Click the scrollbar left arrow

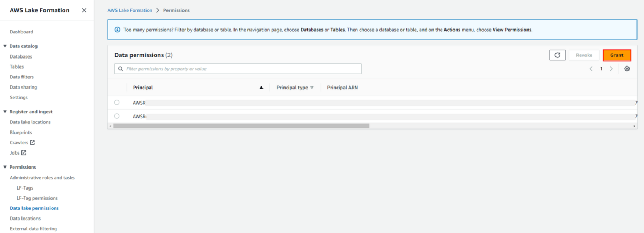[x=110, y=126]
